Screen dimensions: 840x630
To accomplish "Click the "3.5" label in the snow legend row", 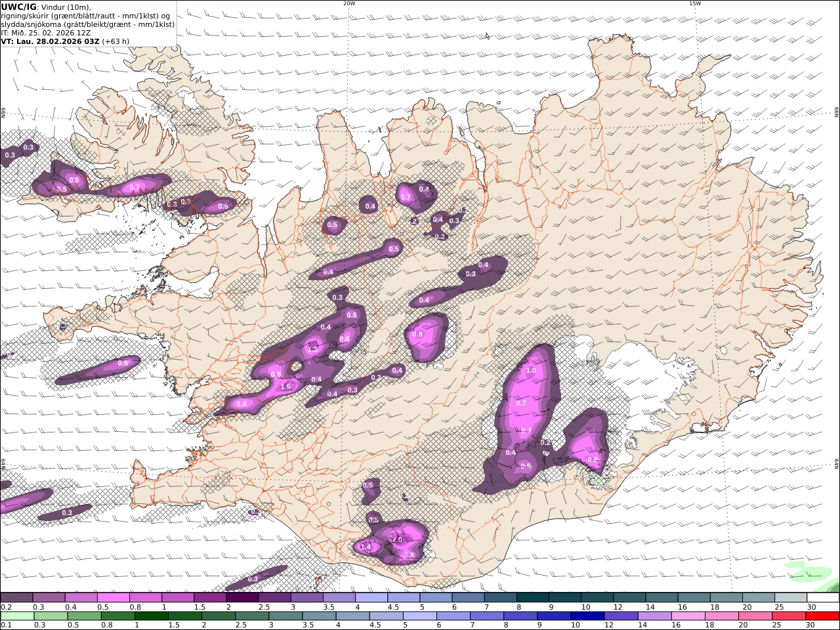I will [329, 607].
